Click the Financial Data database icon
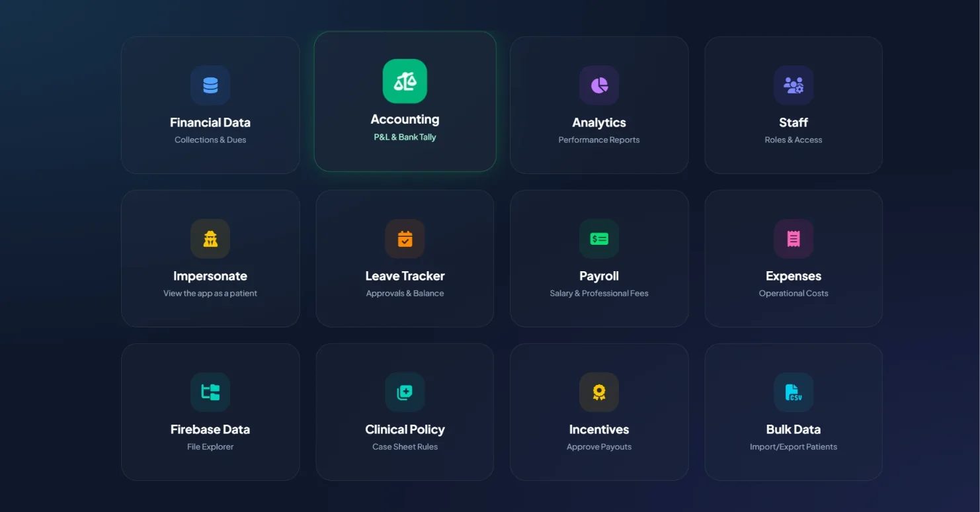 [x=210, y=85]
